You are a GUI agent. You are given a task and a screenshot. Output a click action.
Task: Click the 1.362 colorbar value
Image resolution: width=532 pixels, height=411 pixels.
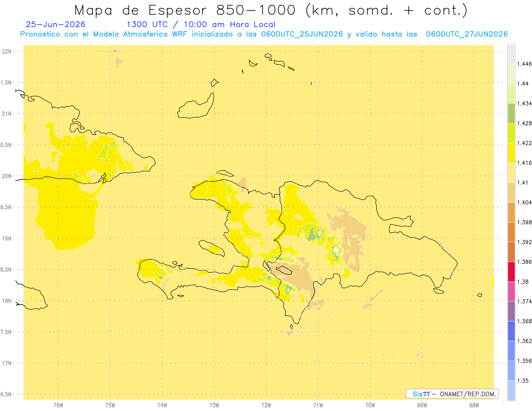tap(525, 341)
